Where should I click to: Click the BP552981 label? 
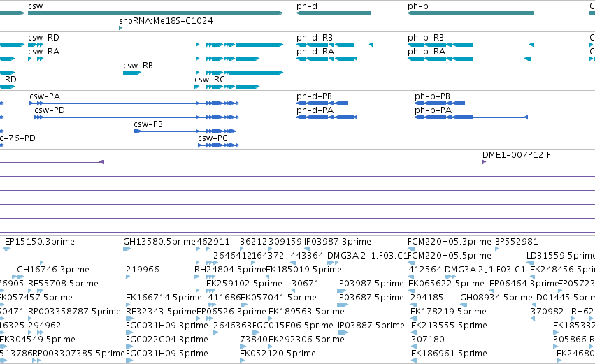[x=517, y=242]
